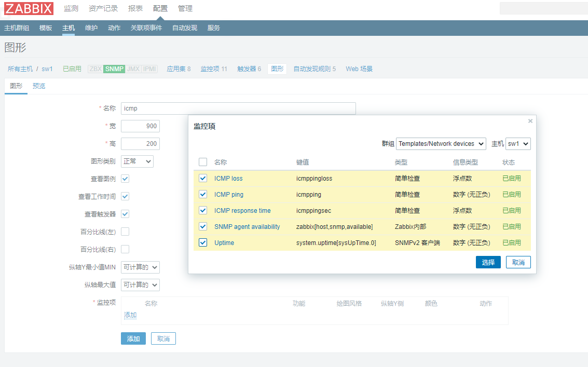This screenshot has width=588, height=367.
Task: Toggle select-all checkbox in 监控项 table header
Action: click(203, 162)
